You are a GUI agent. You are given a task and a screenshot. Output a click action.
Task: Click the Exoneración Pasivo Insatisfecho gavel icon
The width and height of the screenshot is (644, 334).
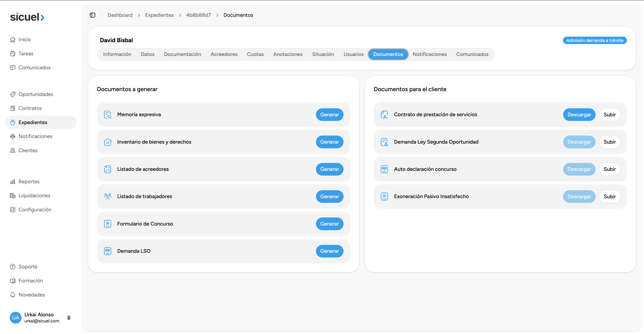tap(384, 196)
